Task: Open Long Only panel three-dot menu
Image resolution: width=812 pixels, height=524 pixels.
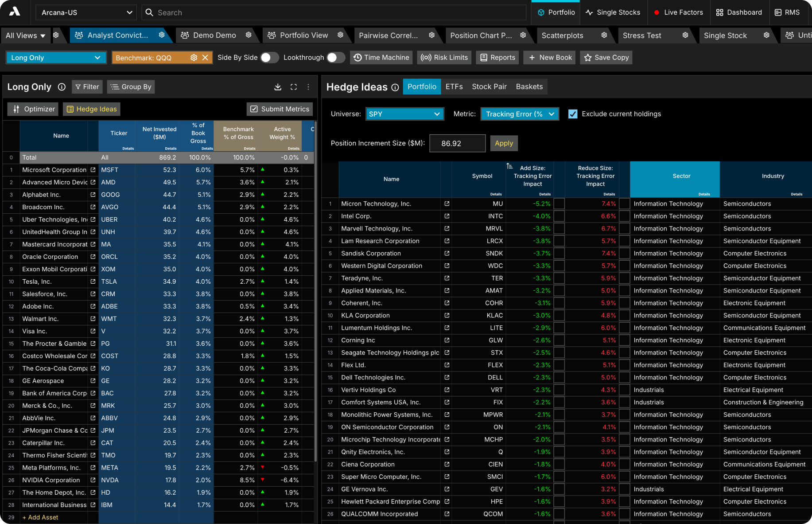Action: click(308, 87)
